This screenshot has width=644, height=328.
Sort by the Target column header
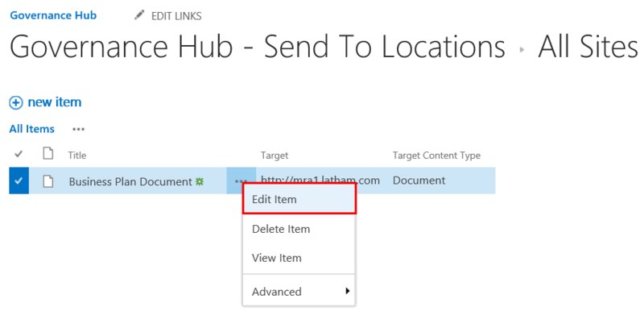(x=275, y=155)
